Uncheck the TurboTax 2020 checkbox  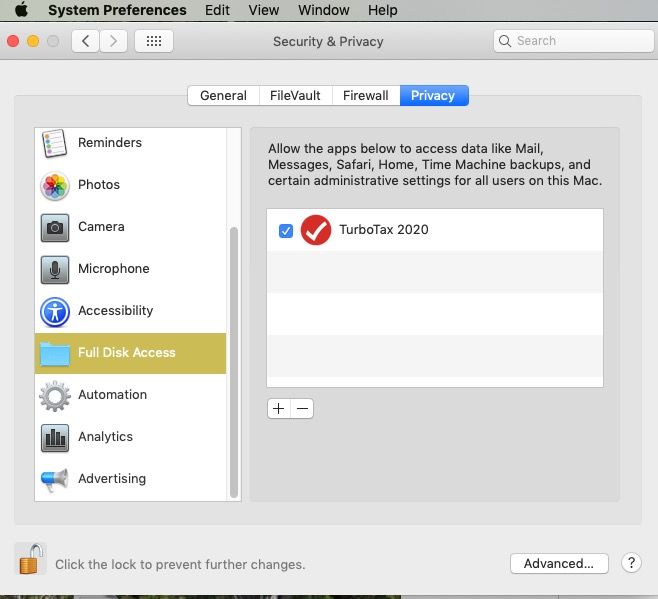286,230
